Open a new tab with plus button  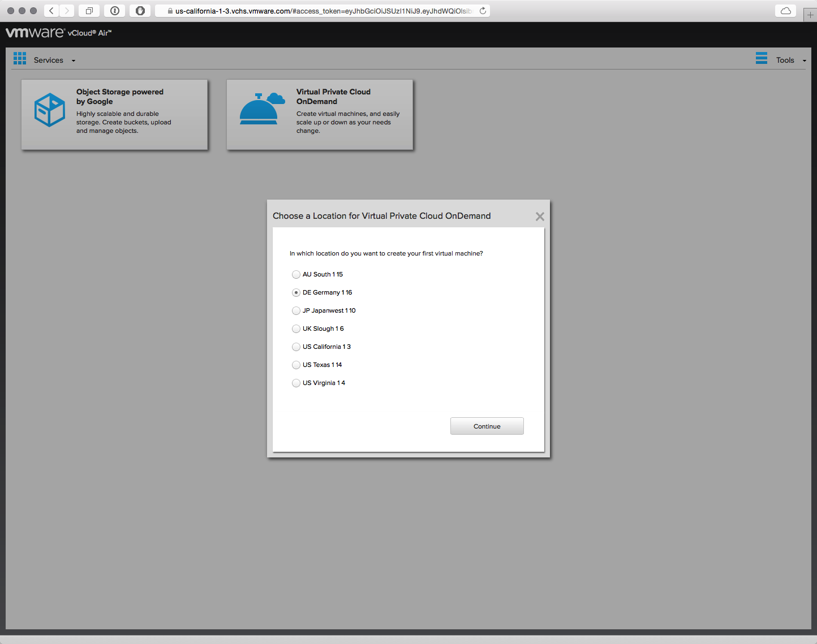pyautogui.click(x=810, y=15)
